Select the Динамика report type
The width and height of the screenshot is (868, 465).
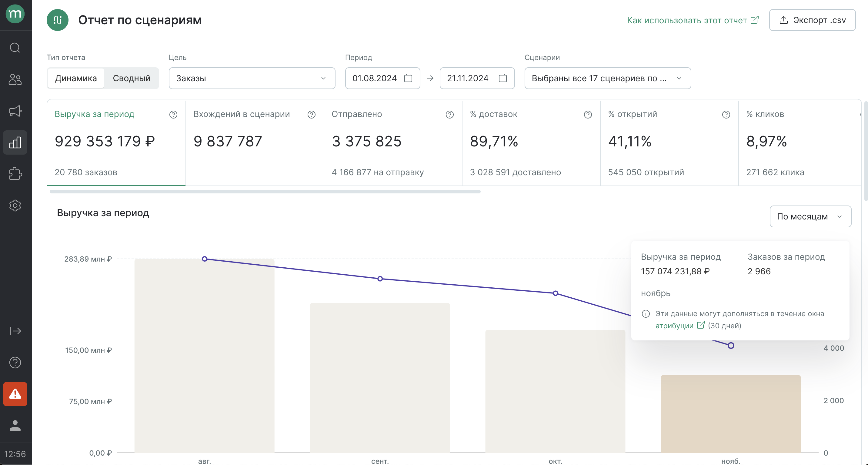pos(76,78)
